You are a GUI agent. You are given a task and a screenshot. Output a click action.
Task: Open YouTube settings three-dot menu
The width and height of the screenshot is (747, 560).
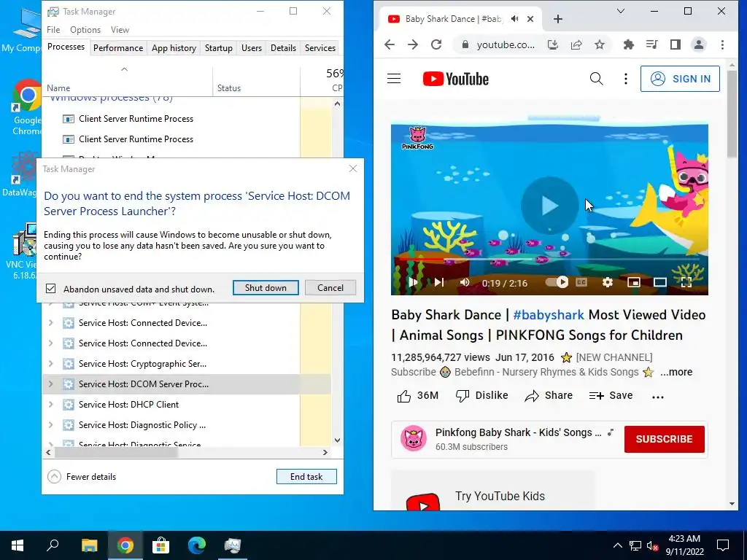click(626, 79)
